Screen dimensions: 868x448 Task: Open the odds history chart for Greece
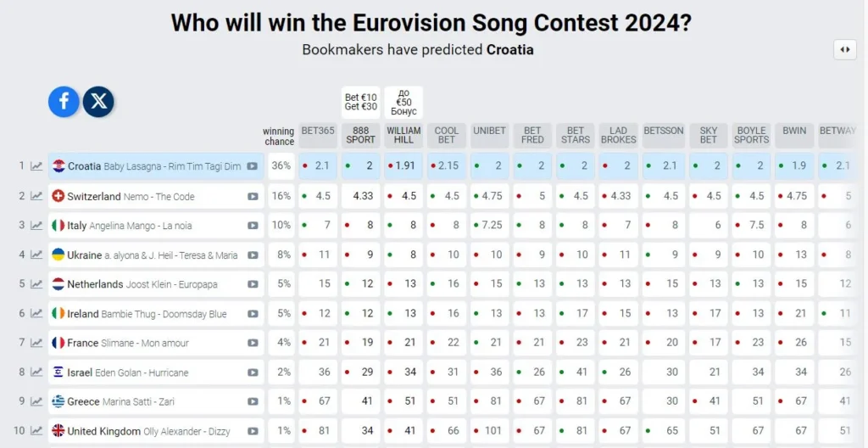(x=37, y=401)
